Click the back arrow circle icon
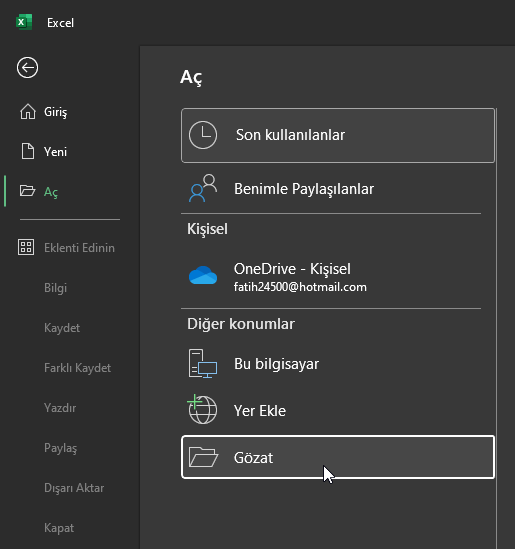The width and height of the screenshot is (515, 549). (x=27, y=68)
